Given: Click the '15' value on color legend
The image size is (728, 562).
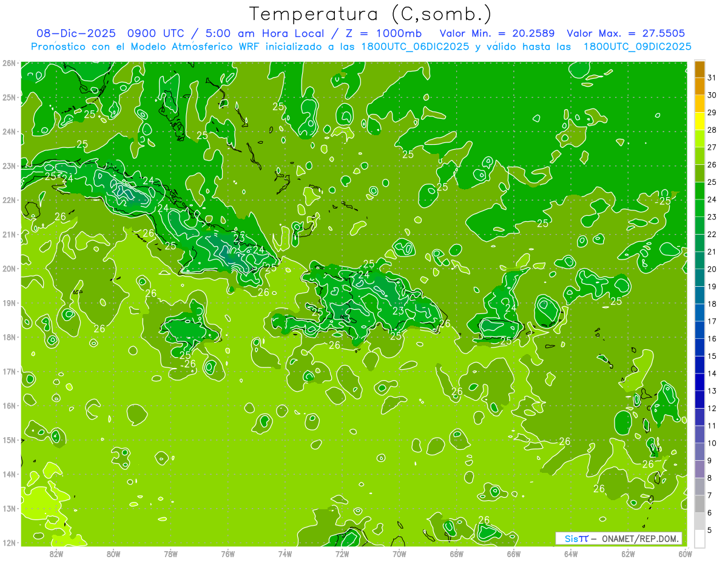Looking at the screenshot, I should tap(712, 356).
